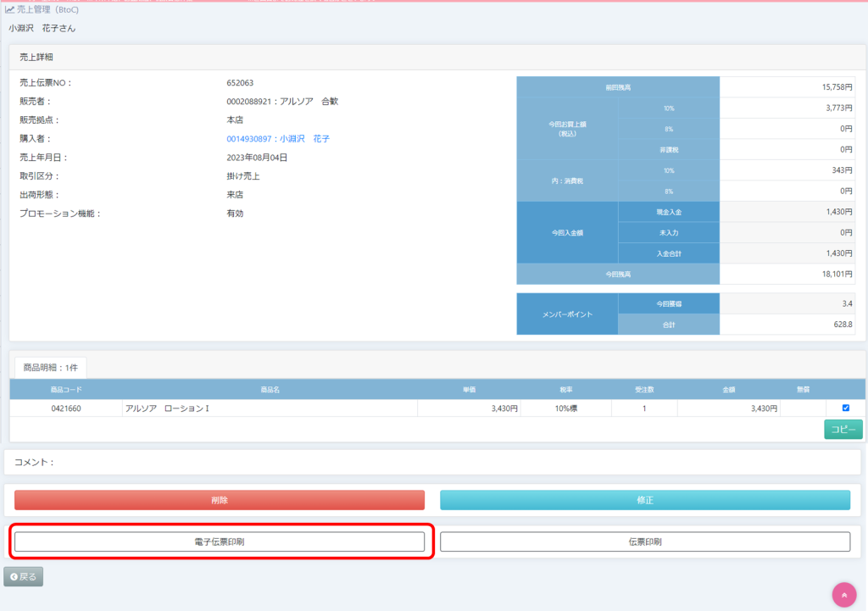Open purchaser link 0014930897：小淵沢 花子
Image resolution: width=868 pixels, height=611 pixels.
(277, 138)
